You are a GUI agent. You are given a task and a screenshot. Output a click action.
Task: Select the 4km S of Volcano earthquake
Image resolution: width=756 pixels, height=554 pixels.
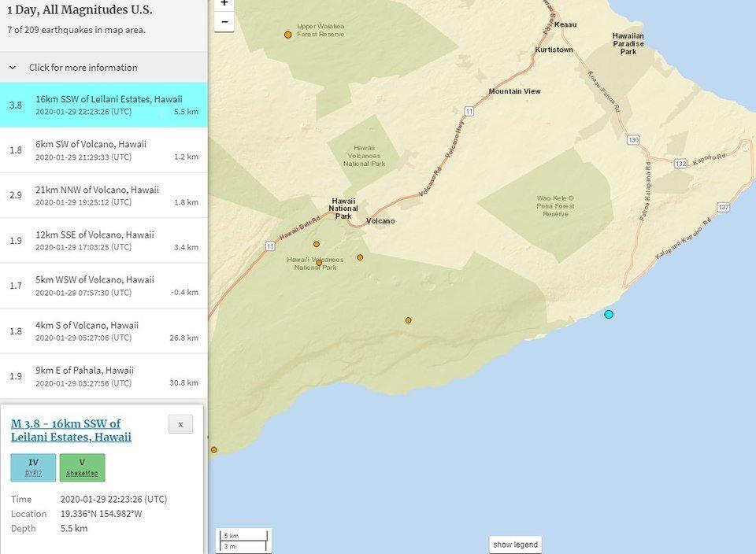(104, 331)
